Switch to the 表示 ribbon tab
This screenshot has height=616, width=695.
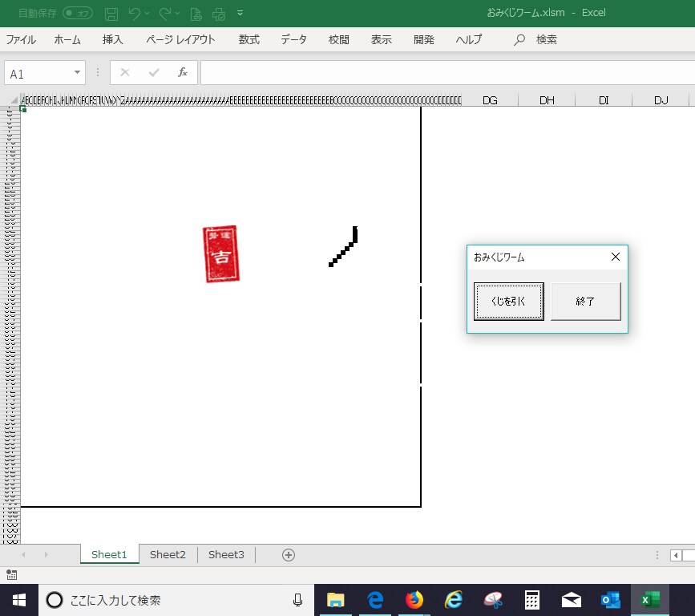pos(382,39)
